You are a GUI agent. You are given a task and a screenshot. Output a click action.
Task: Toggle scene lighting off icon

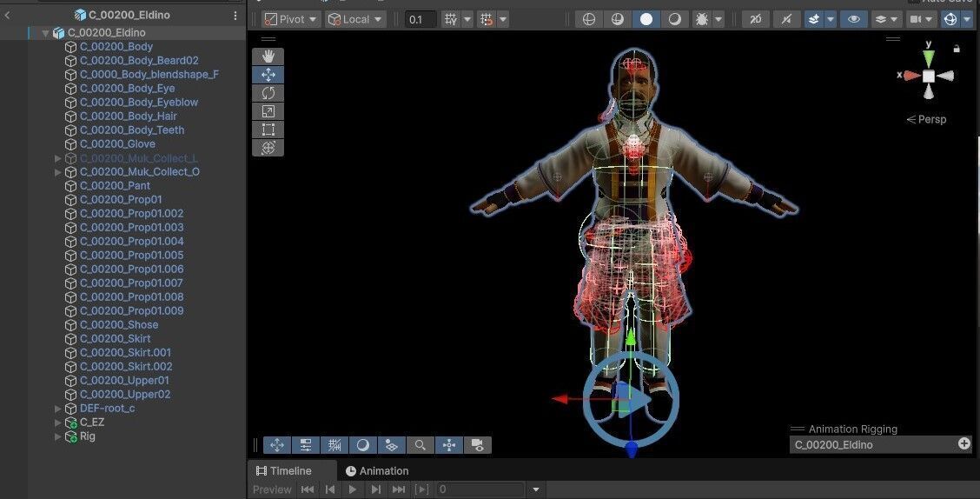click(786, 19)
